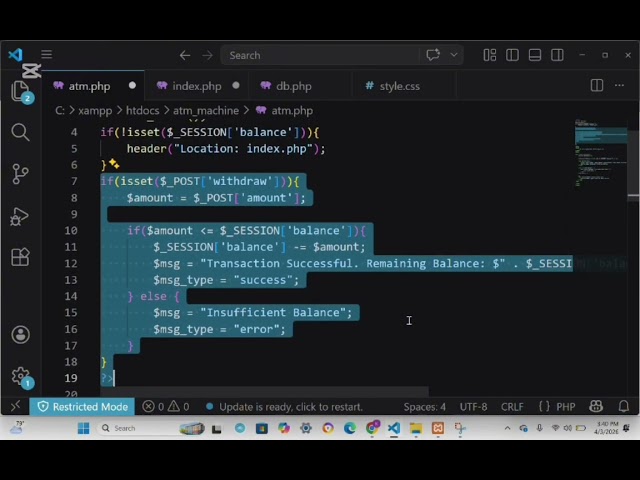
Task: Open the weather widget showing 79°
Action: pyautogui.click(x=17, y=428)
